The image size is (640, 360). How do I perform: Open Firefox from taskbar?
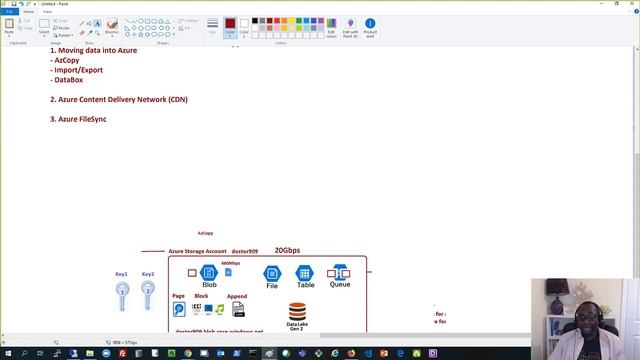351,353
